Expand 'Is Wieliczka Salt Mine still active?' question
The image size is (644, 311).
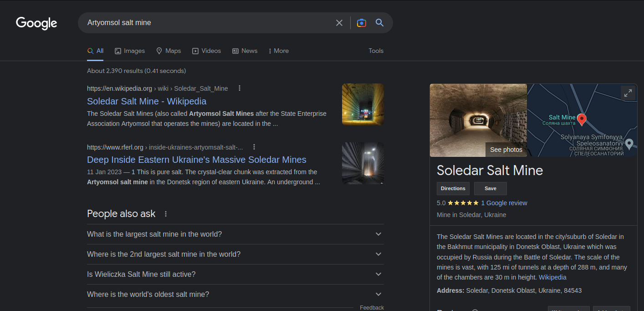coord(235,275)
